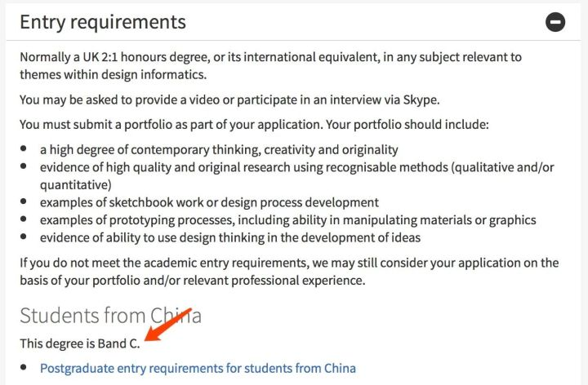Viewport: 588px width, 385px height.
Task: Click the bullet dot beside original research item
Action: (x=24, y=166)
